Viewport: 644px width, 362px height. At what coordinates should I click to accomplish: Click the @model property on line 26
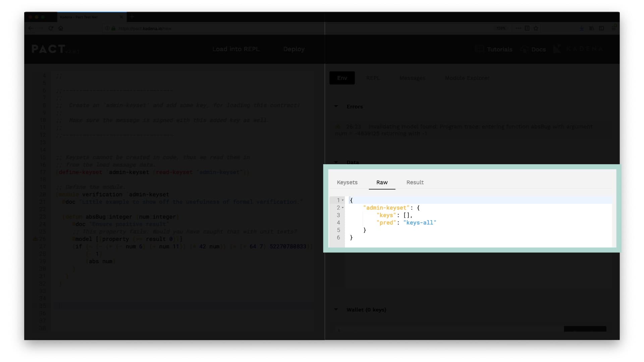click(x=127, y=239)
